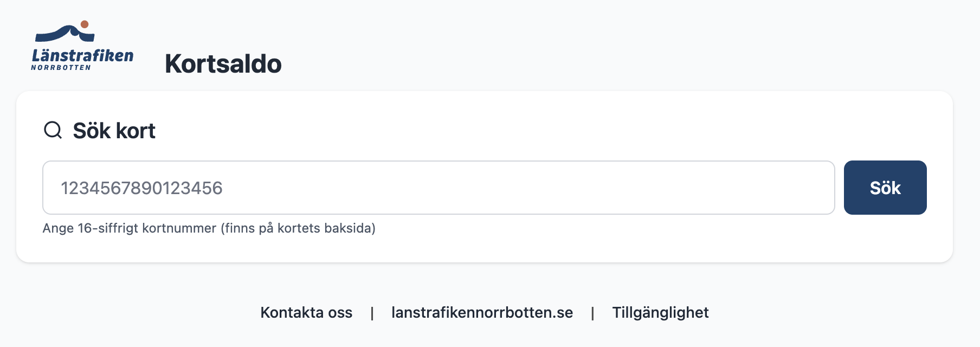Click the Länstrafiken wordmark in the logo
The image size is (980, 347).
tap(82, 55)
